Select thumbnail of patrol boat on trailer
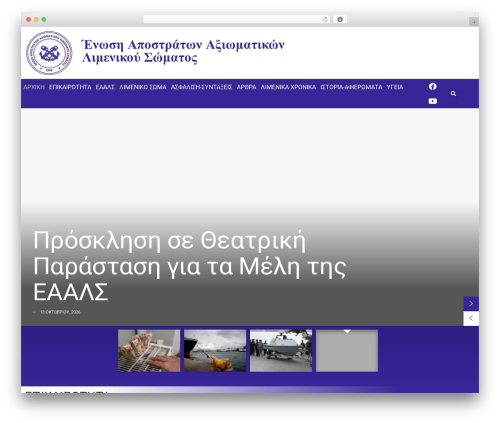The width and height of the screenshot is (500, 423). [281, 351]
